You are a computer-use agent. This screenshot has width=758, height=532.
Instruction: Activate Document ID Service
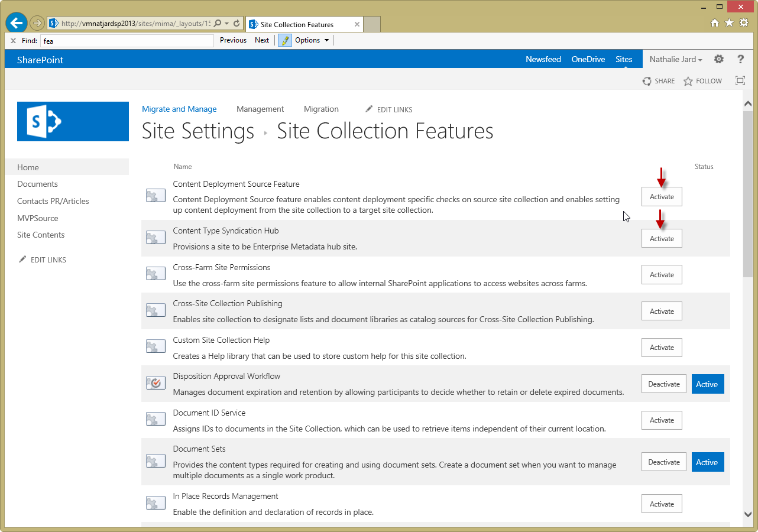[662, 420]
